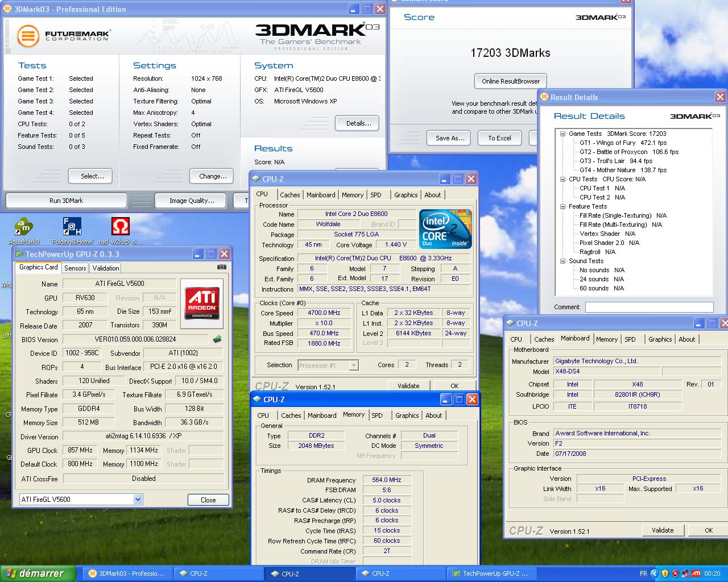Viewport: 728px width, 582px height.
Task: Open the Online ResultBrowser
Action: coord(511,81)
